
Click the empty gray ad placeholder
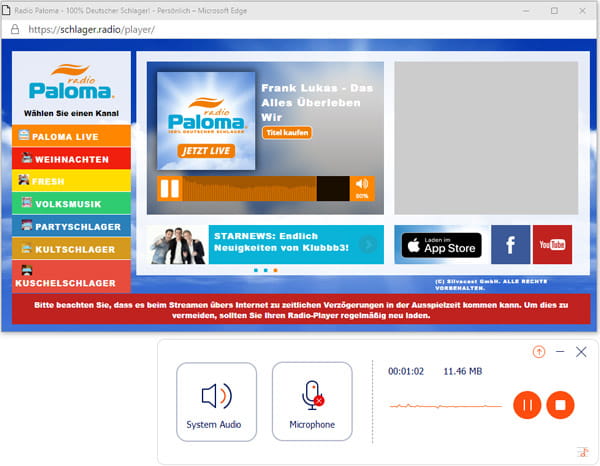(486, 138)
